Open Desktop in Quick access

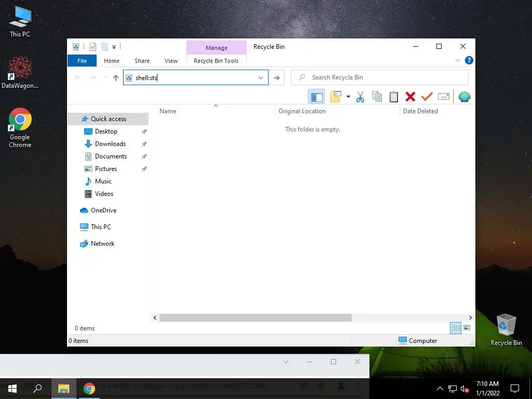(106, 131)
